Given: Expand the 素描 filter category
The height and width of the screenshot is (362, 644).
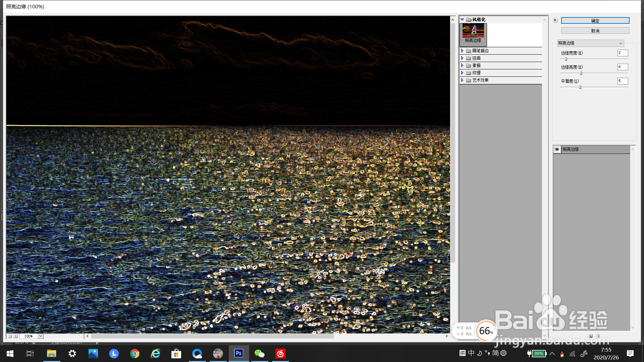Looking at the screenshot, I should tap(462, 65).
